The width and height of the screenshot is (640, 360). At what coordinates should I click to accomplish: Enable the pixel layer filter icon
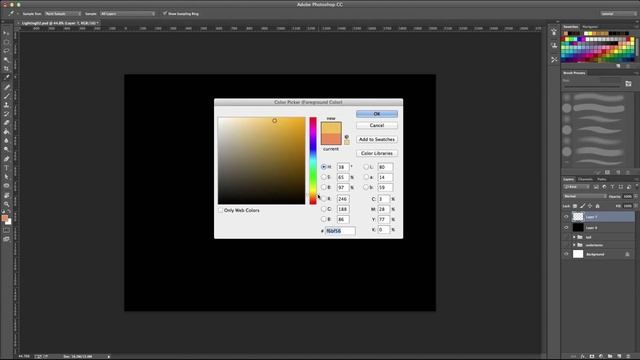(x=596, y=187)
